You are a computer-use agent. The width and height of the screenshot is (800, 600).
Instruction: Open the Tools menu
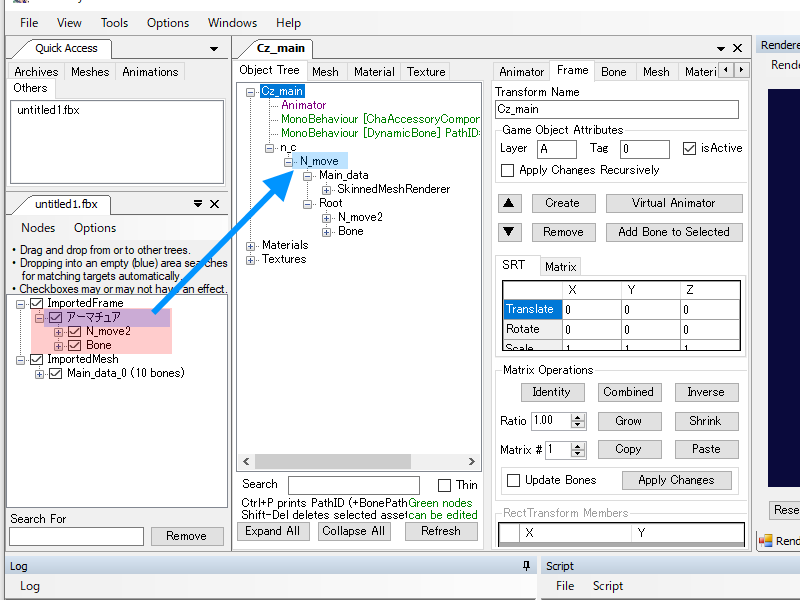pyautogui.click(x=114, y=23)
